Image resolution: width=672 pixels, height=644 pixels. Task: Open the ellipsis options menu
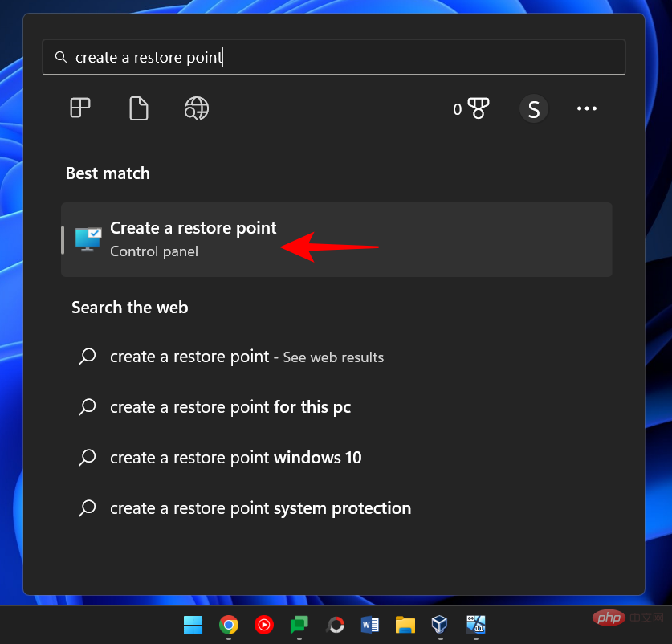[587, 108]
